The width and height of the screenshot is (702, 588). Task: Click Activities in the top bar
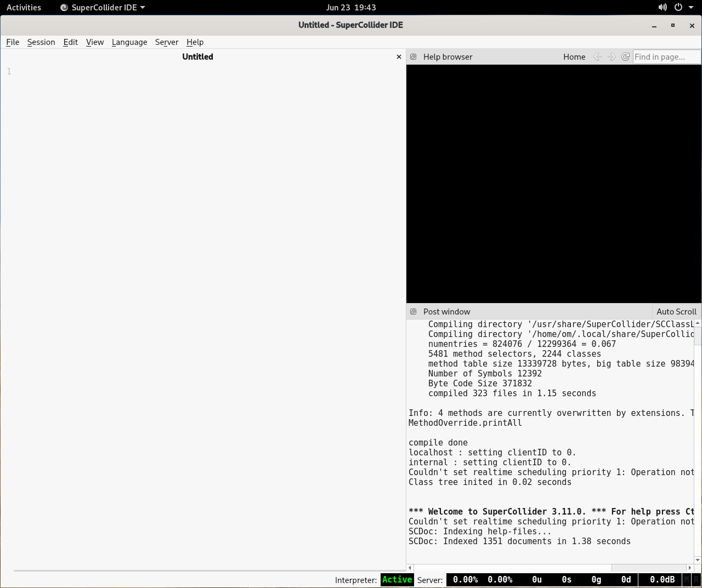point(24,7)
